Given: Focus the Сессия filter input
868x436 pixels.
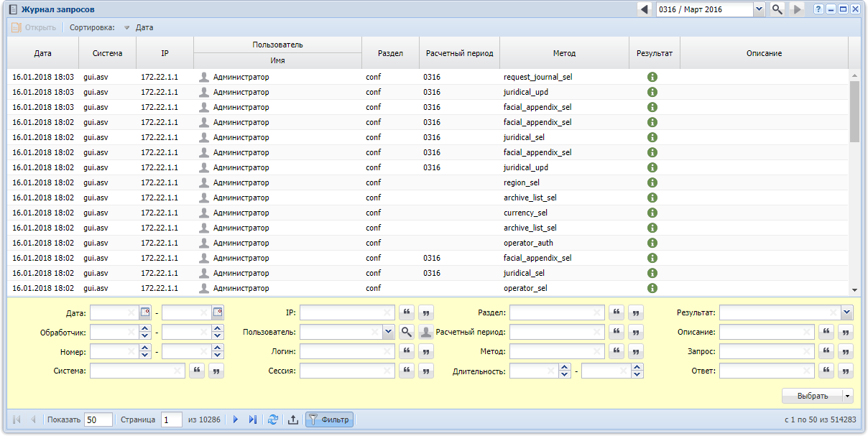Looking at the screenshot, I should pyautogui.click(x=347, y=371).
